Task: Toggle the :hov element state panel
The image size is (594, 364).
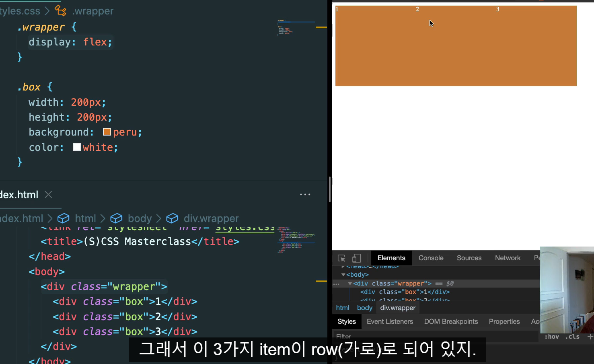Action: pos(552,337)
